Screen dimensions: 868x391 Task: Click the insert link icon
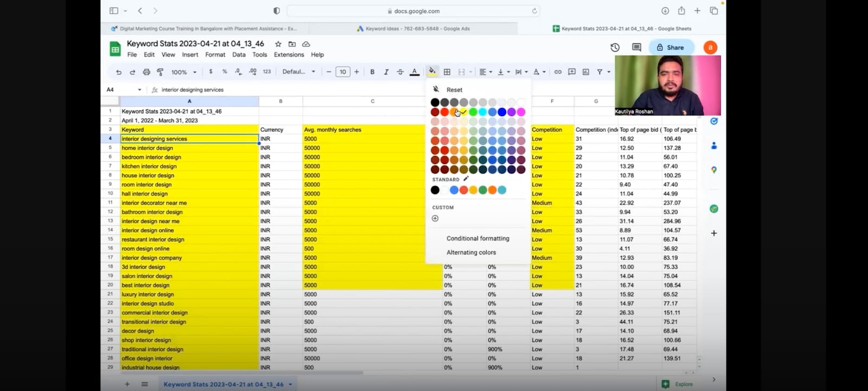pyautogui.click(x=558, y=72)
